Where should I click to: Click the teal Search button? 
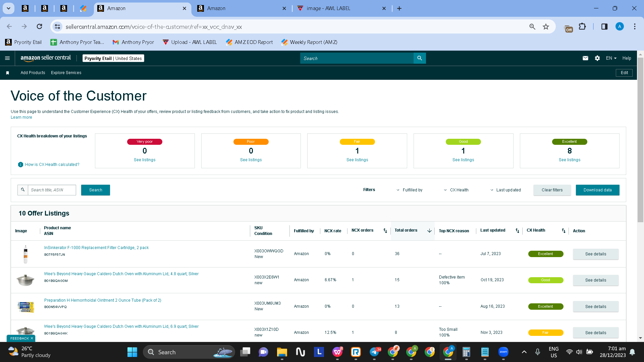(x=96, y=190)
